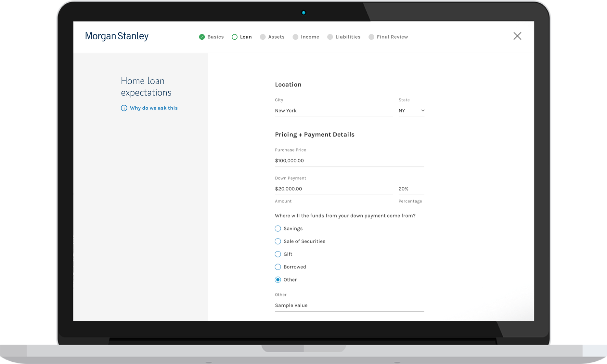Click the Morgan Stanley logo
The width and height of the screenshot is (607, 364).
tap(117, 36)
